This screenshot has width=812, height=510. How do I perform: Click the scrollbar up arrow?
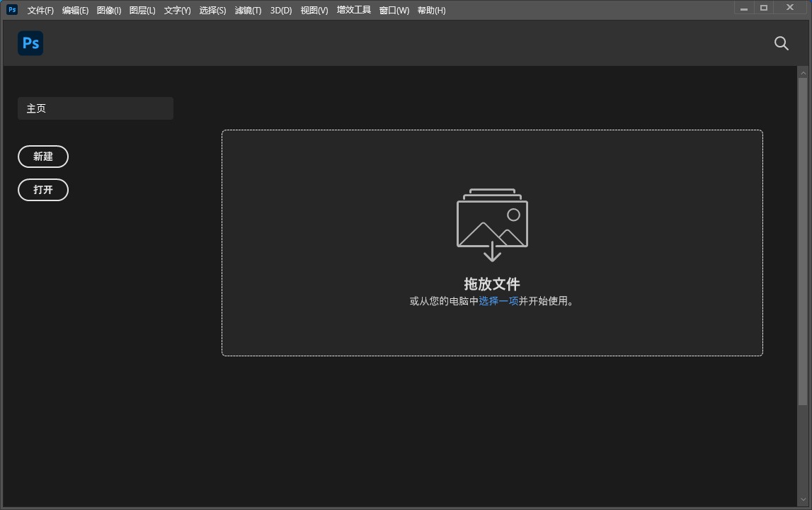pos(803,72)
